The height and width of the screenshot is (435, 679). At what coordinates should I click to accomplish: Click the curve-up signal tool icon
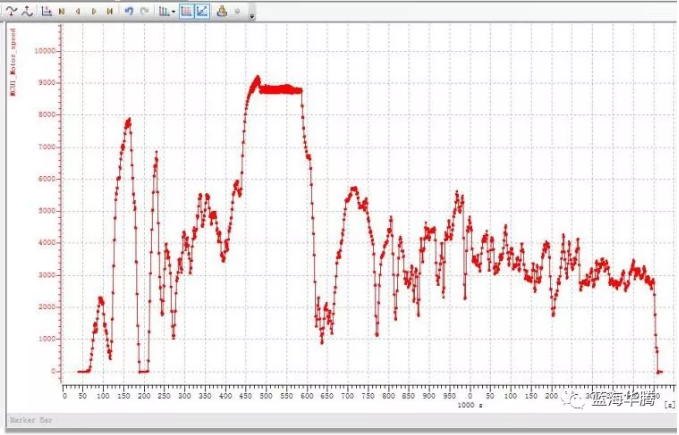pyautogui.click(x=27, y=11)
